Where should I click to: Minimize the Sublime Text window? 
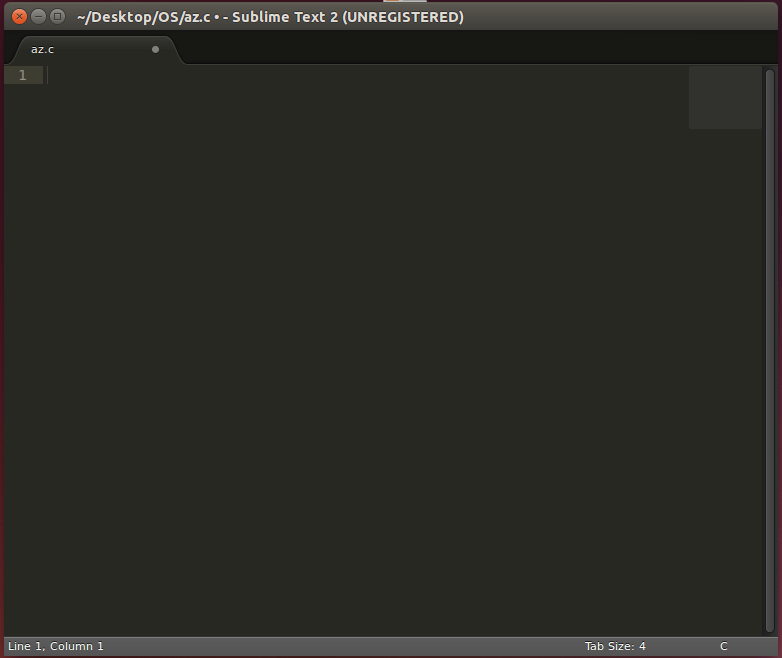[x=38, y=16]
